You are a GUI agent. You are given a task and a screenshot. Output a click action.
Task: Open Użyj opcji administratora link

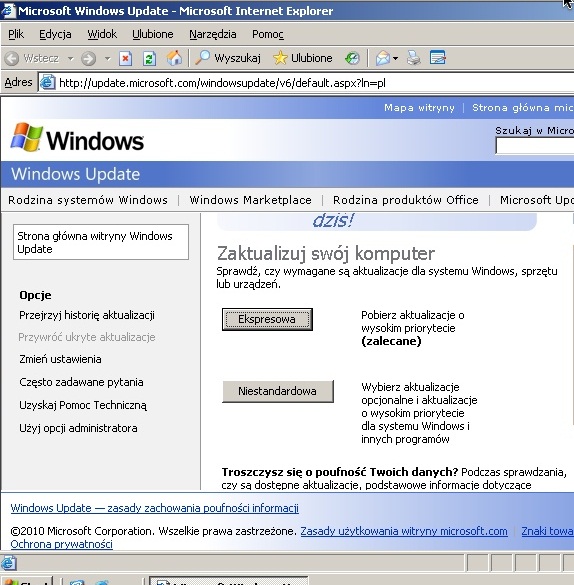click(x=78, y=428)
